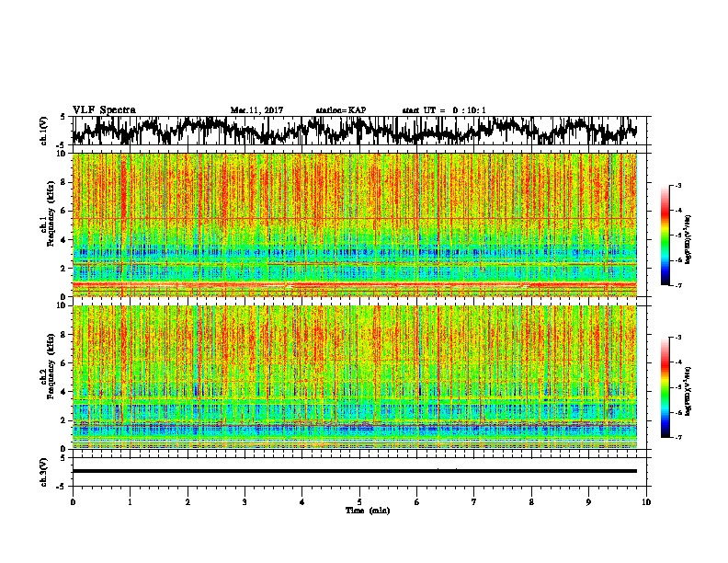Click time axis tick label "6"
The image size is (728, 563).
coord(416,502)
